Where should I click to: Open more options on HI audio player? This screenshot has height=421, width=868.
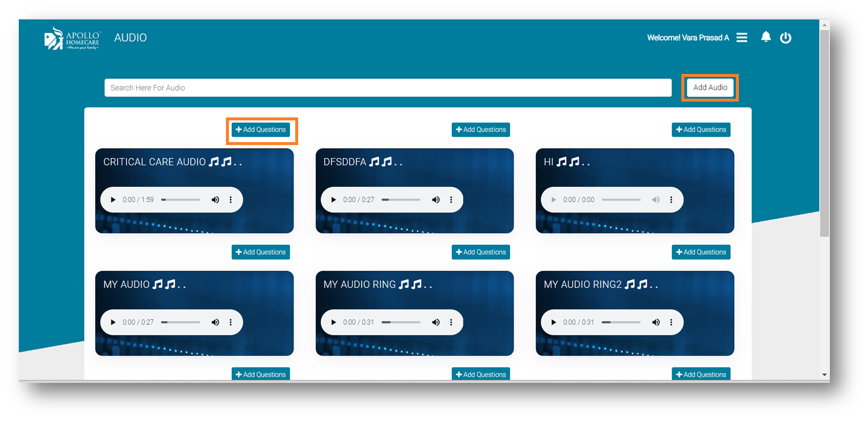coord(671,200)
